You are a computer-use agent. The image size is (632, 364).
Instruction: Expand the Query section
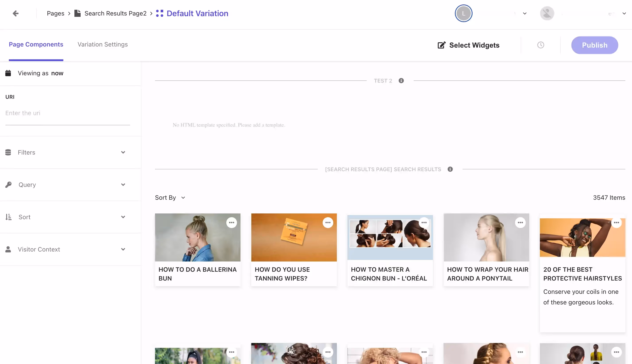coord(123,184)
